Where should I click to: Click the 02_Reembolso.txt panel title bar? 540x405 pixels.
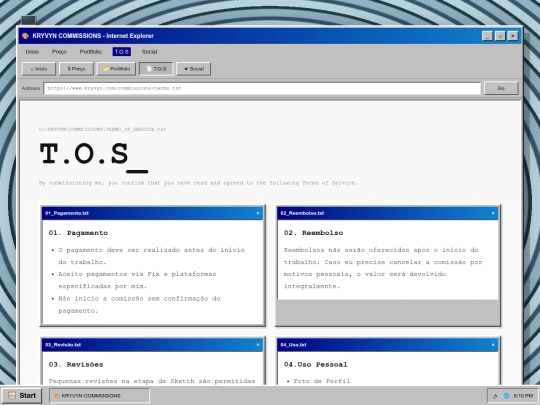pyautogui.click(x=388, y=213)
